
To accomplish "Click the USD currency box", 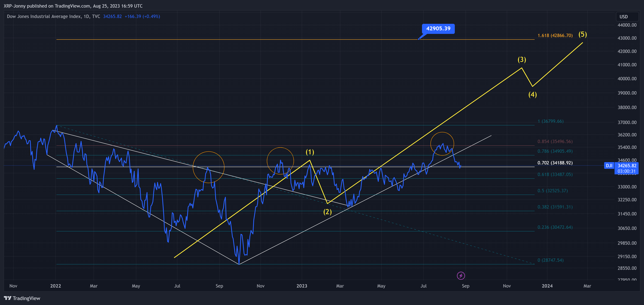I will coord(627,17).
